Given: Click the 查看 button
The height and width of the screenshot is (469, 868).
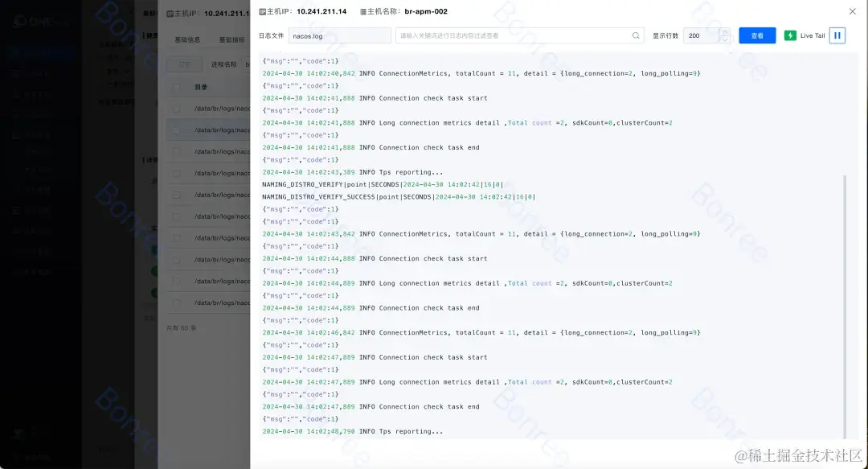Looking at the screenshot, I should tap(757, 35).
